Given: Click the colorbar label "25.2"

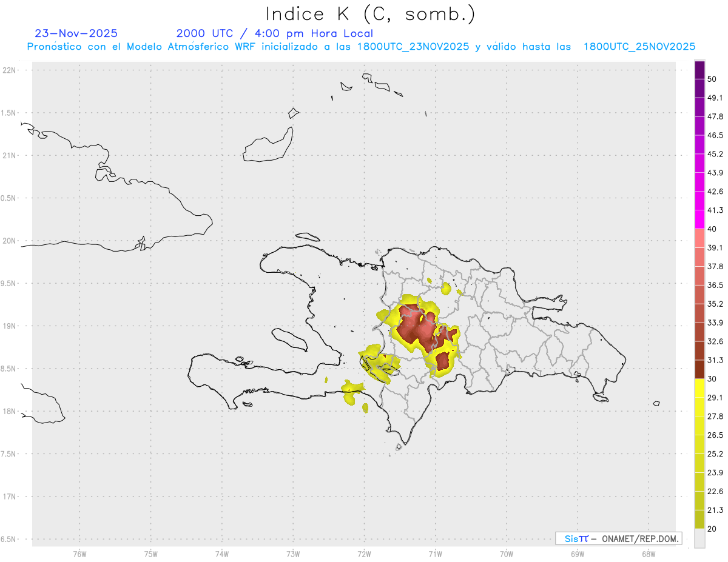Looking at the screenshot, I should pyautogui.click(x=715, y=453).
